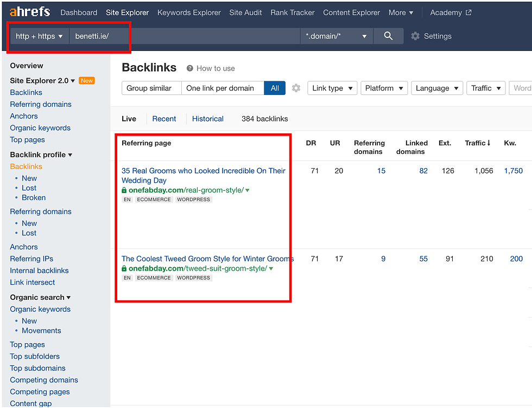The image size is (532, 411).
Task: Click the lock icon for real-groom-style URL
Action: (x=124, y=190)
